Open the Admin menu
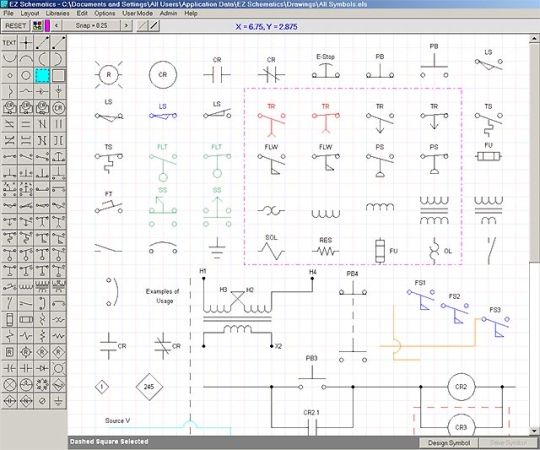The width and height of the screenshot is (540, 450). (168, 13)
